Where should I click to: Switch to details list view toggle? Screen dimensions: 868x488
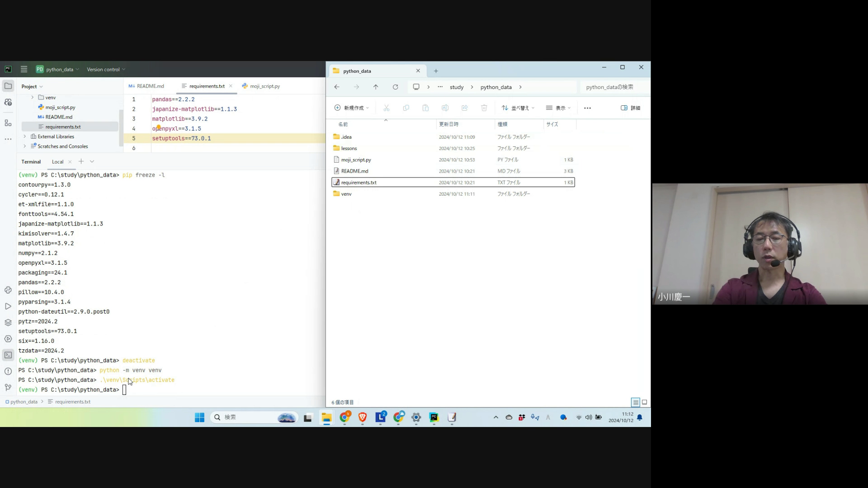(x=635, y=402)
